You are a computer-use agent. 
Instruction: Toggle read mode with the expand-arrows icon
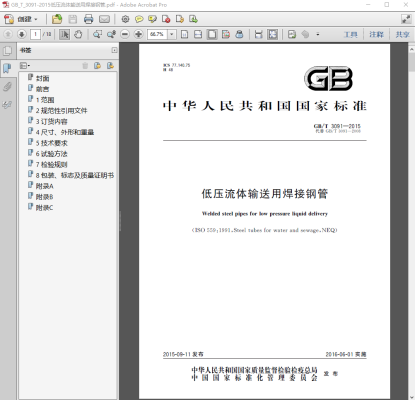406,19
